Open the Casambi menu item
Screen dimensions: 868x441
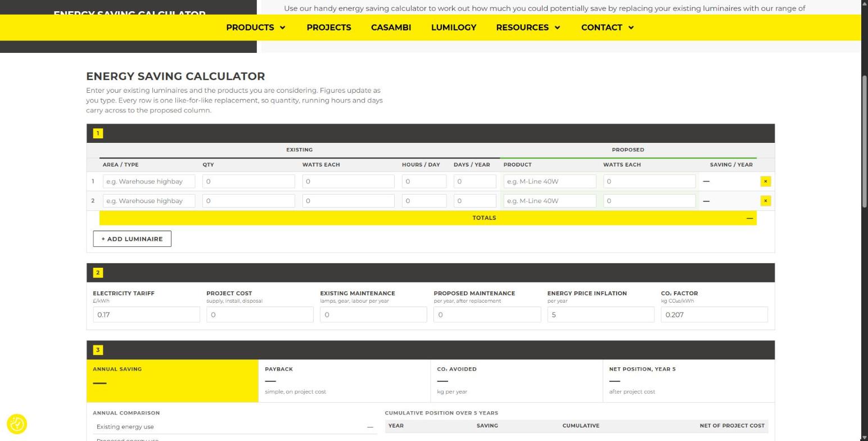pyautogui.click(x=391, y=28)
